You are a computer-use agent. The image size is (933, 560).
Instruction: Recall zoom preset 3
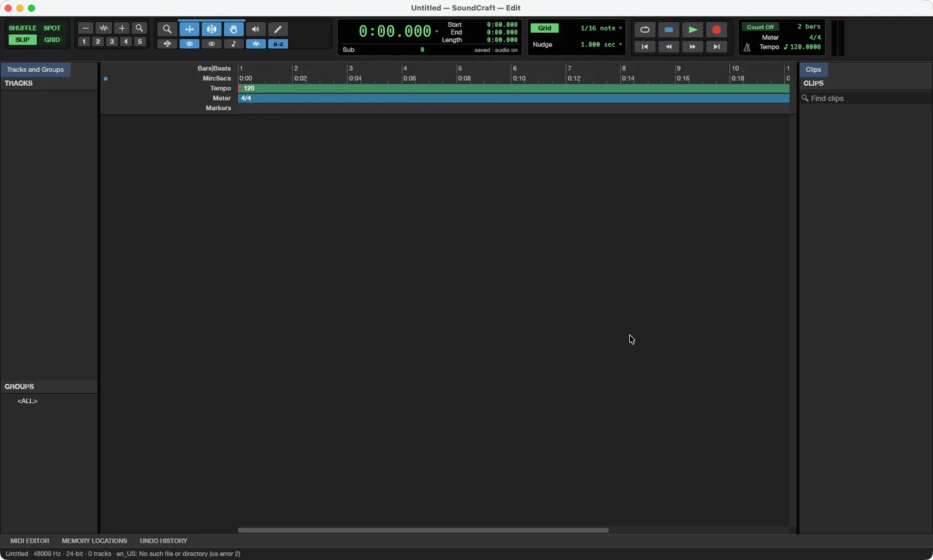(112, 42)
